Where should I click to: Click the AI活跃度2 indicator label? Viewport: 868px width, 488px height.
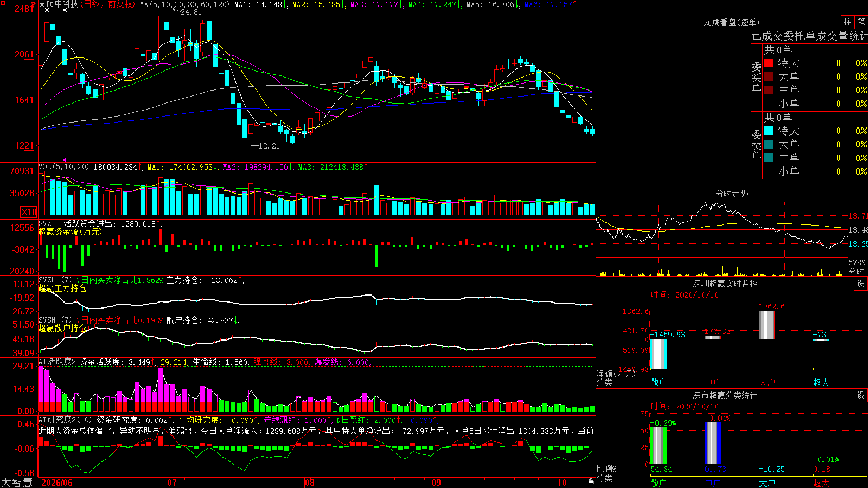tap(58, 362)
